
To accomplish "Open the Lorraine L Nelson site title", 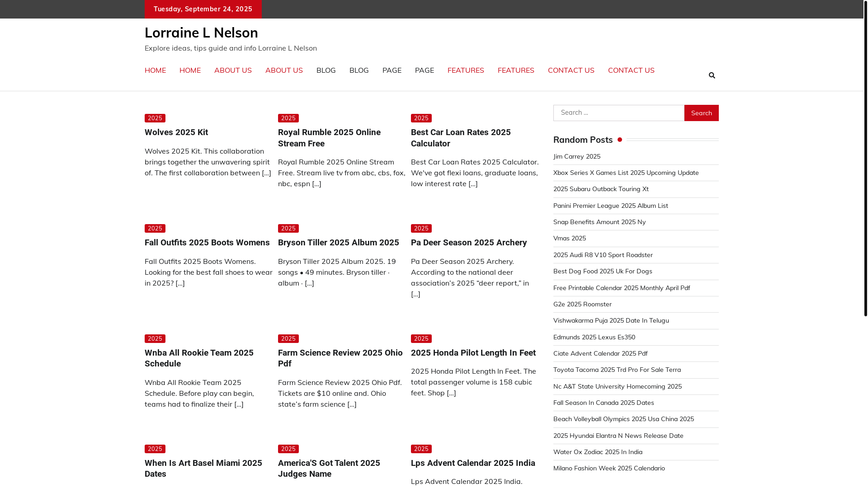I will [201, 33].
